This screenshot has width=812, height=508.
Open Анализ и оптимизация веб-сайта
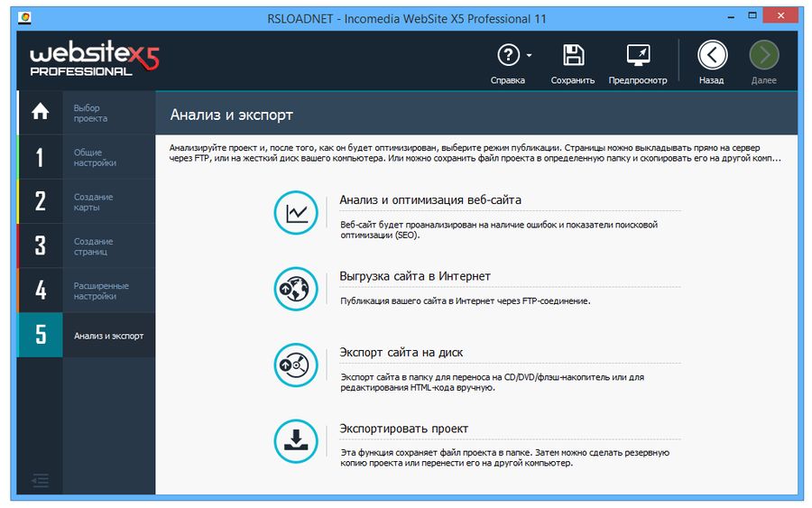430,200
